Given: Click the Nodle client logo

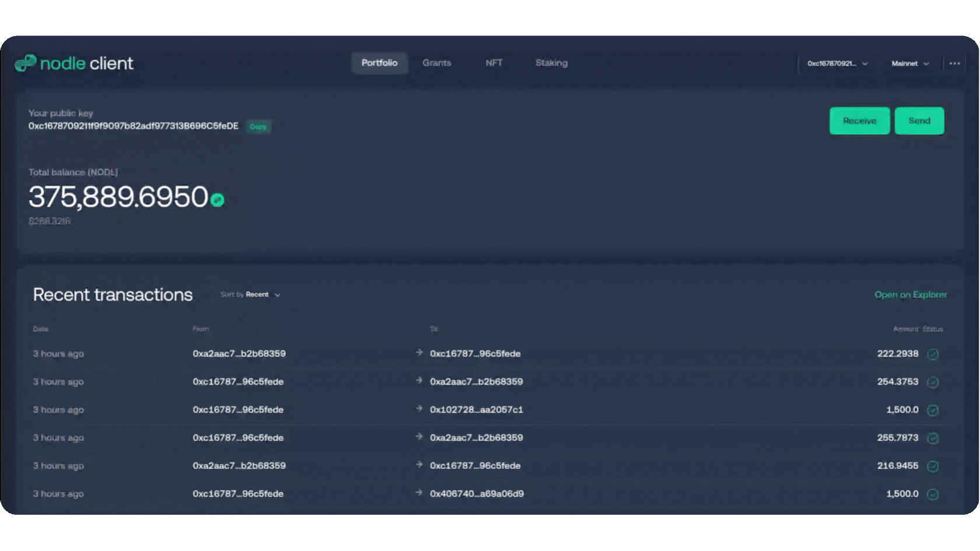Looking at the screenshot, I should tap(74, 63).
